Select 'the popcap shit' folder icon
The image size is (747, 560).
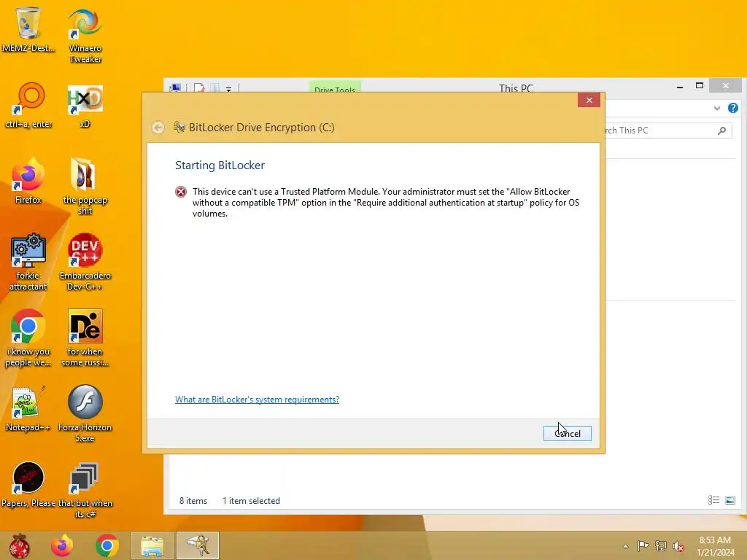pyautogui.click(x=85, y=186)
